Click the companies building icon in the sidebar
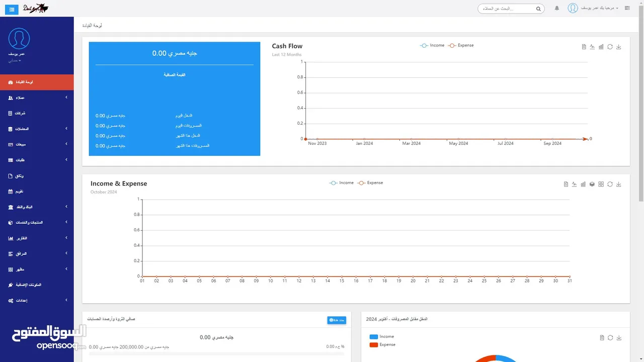644x362 pixels. tap(11, 113)
